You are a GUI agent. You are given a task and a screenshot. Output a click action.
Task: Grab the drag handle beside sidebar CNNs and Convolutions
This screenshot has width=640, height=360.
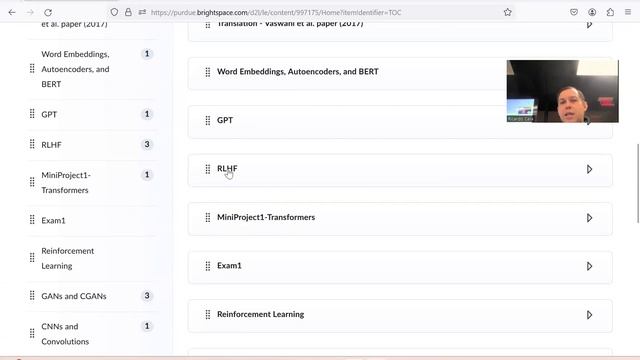[32, 333]
